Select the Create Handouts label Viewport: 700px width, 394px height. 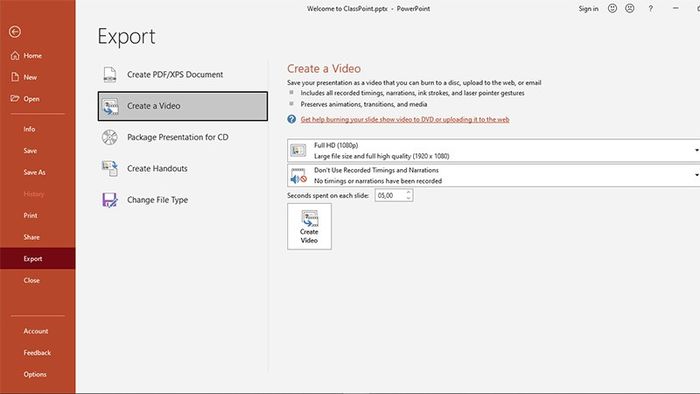[157, 168]
